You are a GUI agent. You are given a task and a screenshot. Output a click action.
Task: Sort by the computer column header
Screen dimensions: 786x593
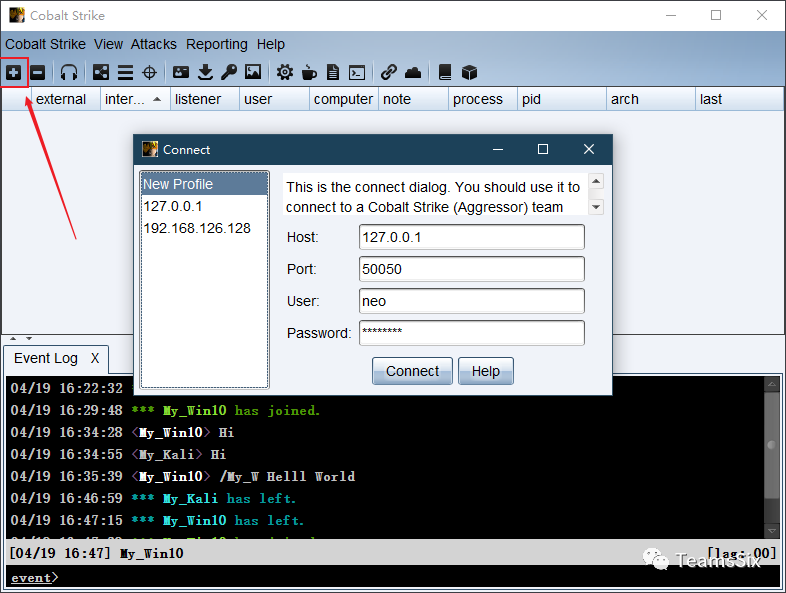point(343,99)
